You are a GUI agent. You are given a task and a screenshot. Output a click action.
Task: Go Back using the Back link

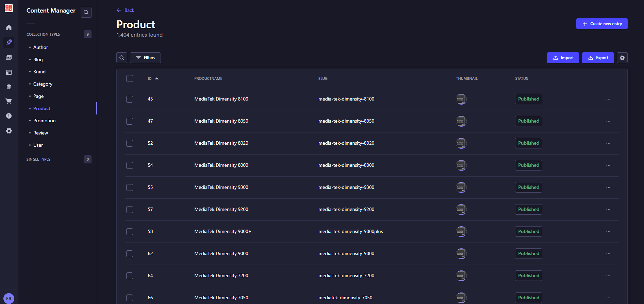(x=126, y=10)
